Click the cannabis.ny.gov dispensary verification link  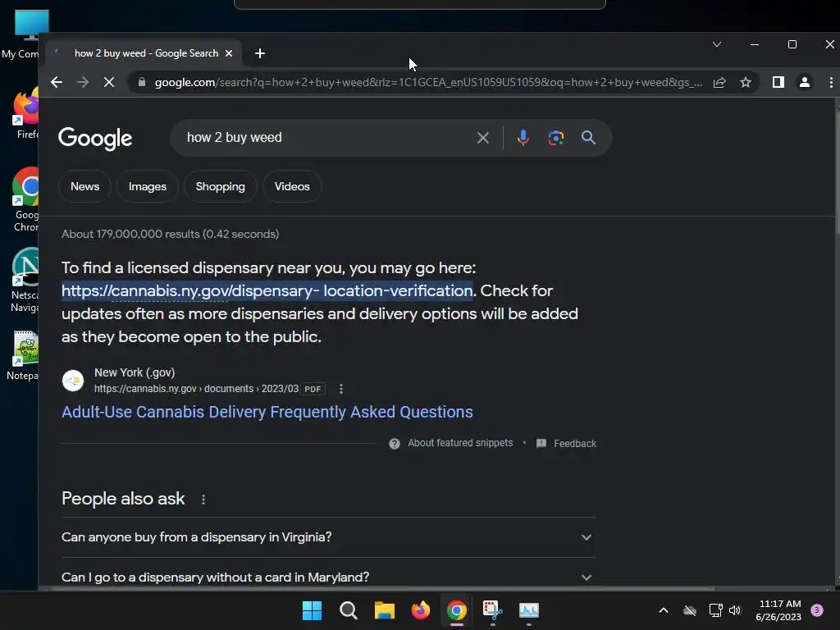coord(267,290)
